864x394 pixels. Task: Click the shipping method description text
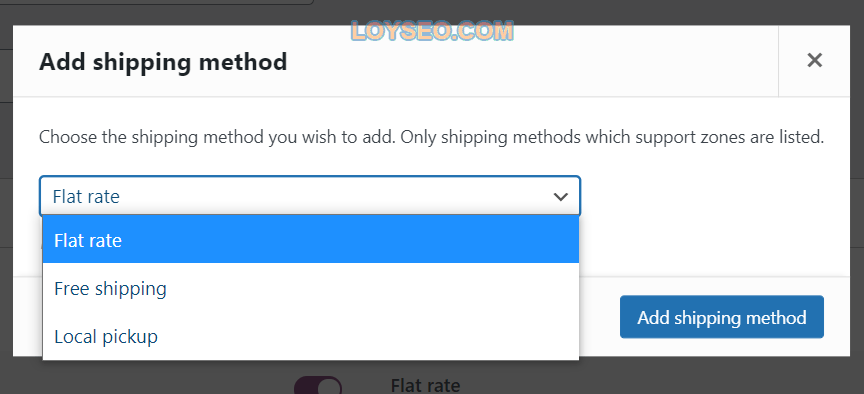(431, 137)
